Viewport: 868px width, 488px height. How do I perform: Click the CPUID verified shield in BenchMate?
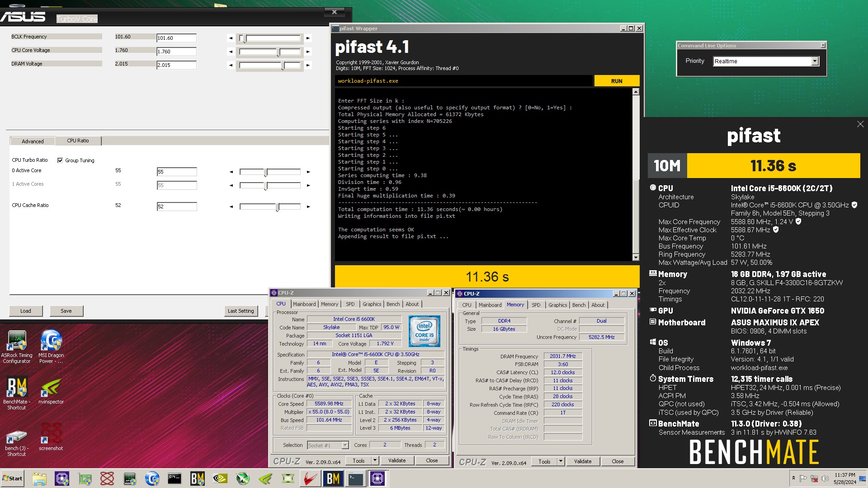tap(854, 205)
